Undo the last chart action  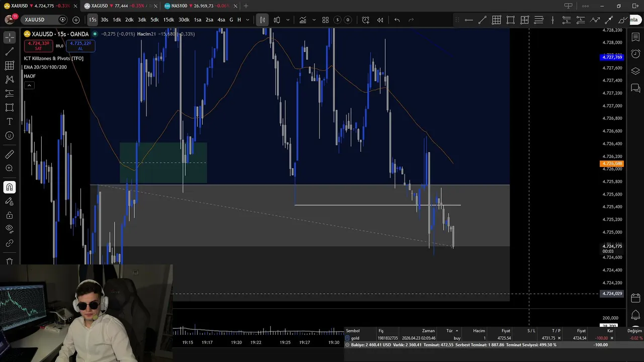397,20
